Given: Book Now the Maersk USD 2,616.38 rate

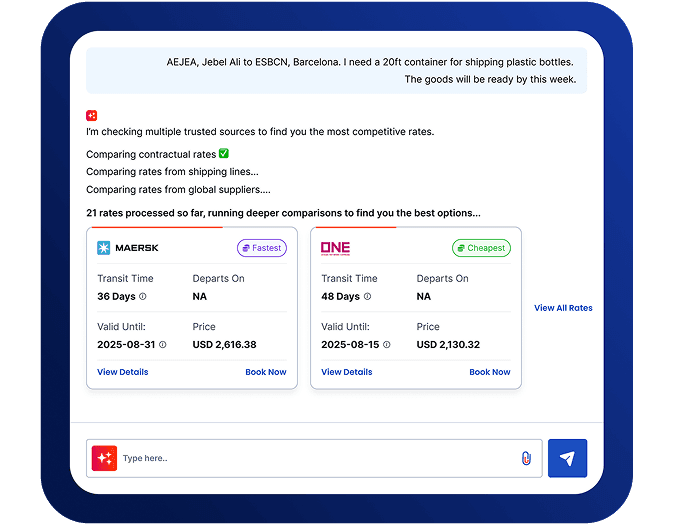Looking at the screenshot, I should click(x=266, y=372).
